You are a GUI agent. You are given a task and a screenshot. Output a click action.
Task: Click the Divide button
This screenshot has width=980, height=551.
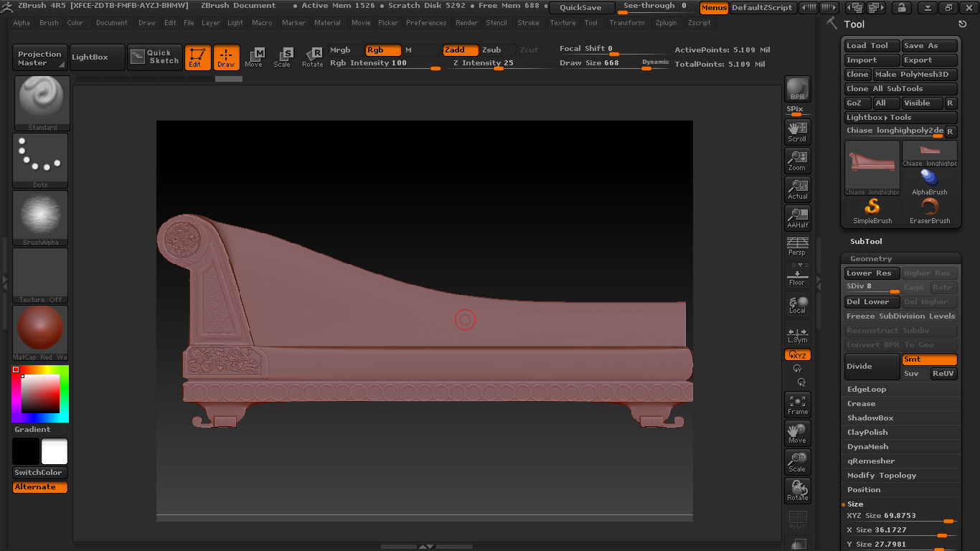pyautogui.click(x=872, y=367)
